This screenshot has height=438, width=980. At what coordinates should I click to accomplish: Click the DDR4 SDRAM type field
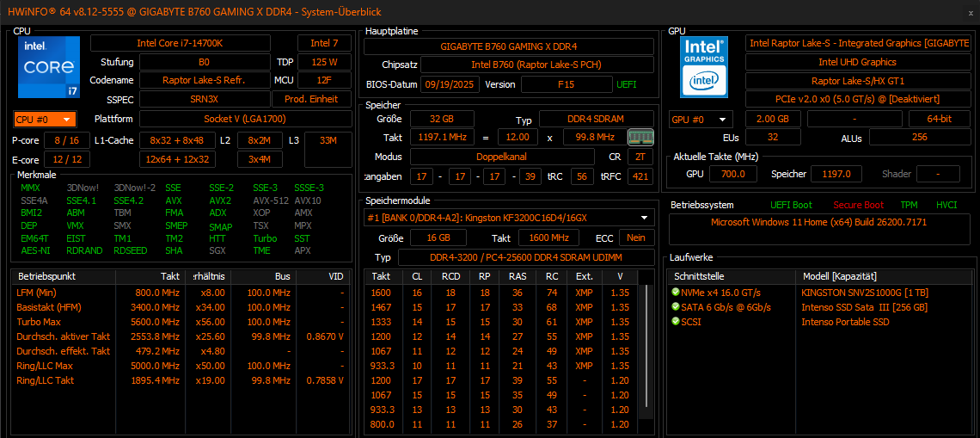(597, 119)
